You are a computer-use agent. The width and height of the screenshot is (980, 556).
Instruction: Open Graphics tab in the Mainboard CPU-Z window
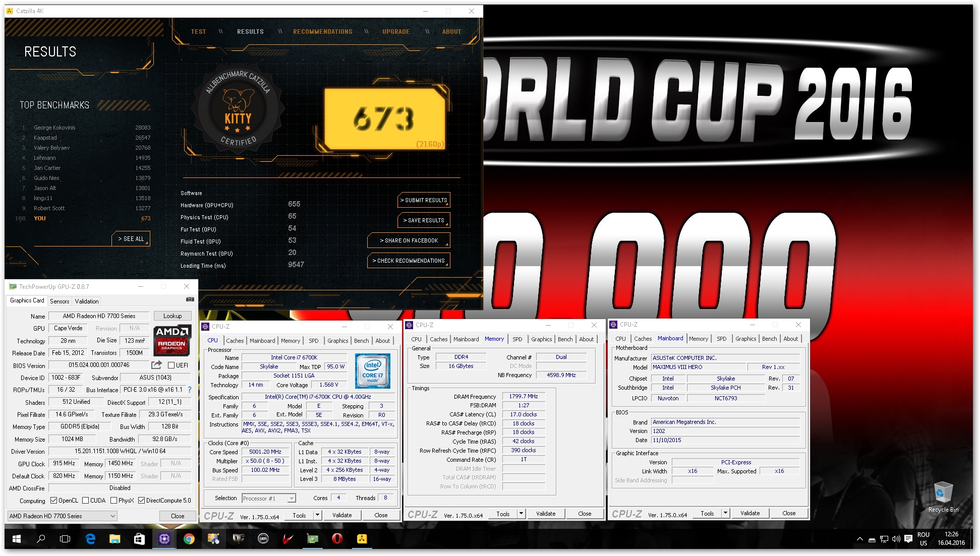[x=745, y=339]
